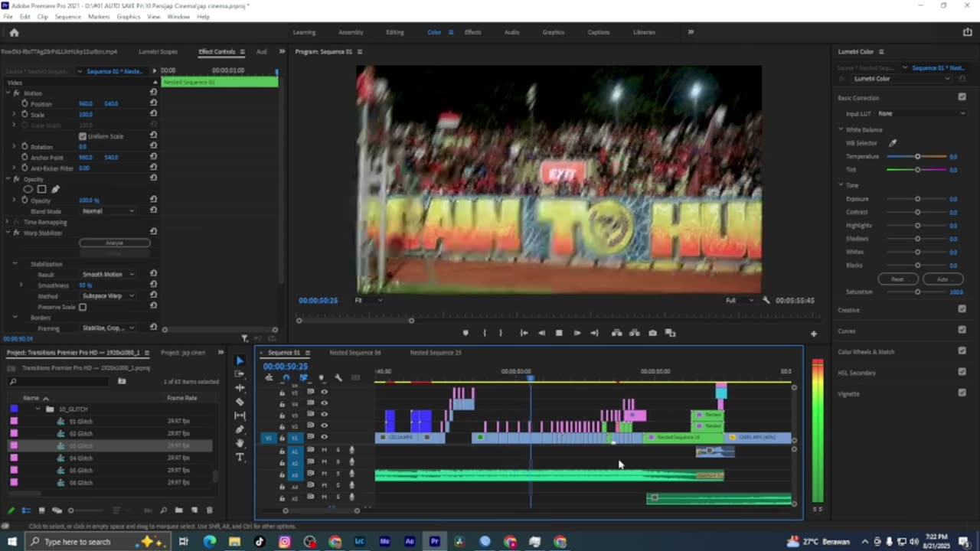Toggle Creative section checkbox

coord(962,309)
